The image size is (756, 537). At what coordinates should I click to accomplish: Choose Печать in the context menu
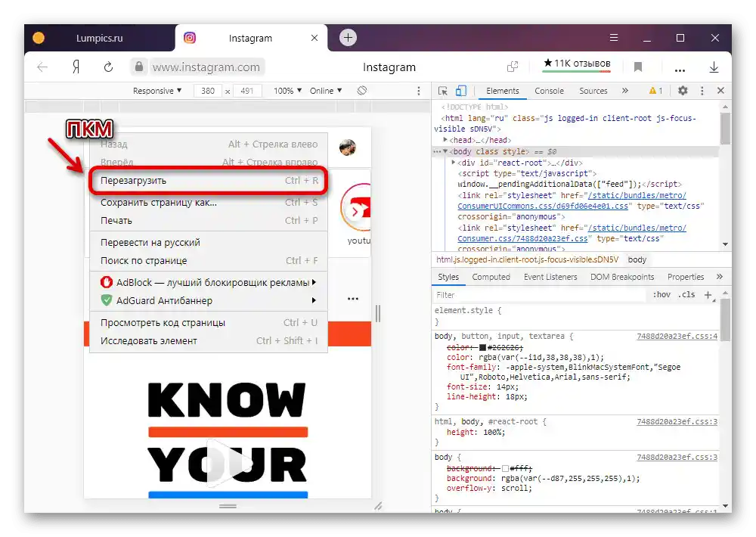[209, 221]
